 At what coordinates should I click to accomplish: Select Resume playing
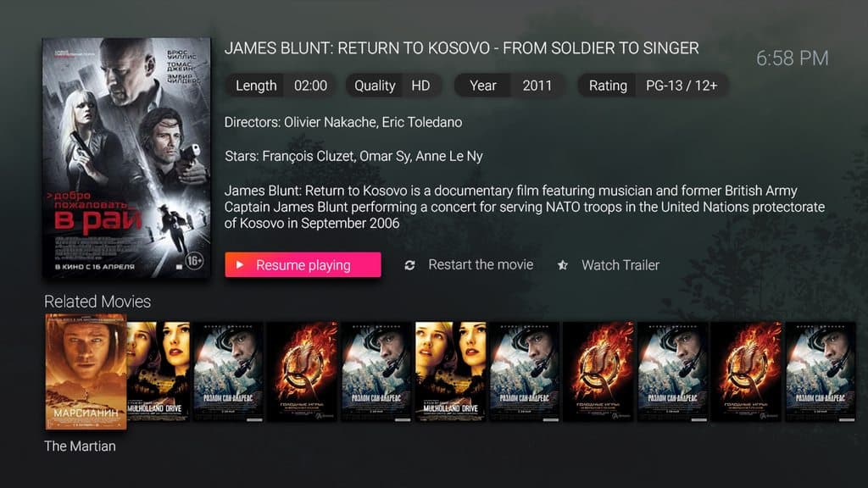303,265
